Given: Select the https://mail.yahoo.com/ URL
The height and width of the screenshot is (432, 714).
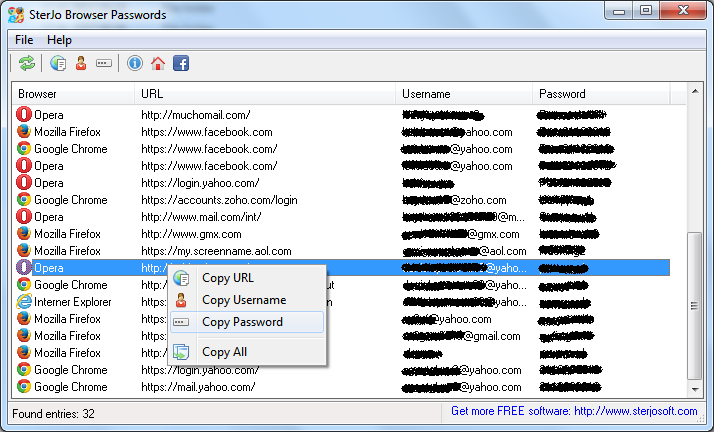Looking at the screenshot, I should 198,387.
